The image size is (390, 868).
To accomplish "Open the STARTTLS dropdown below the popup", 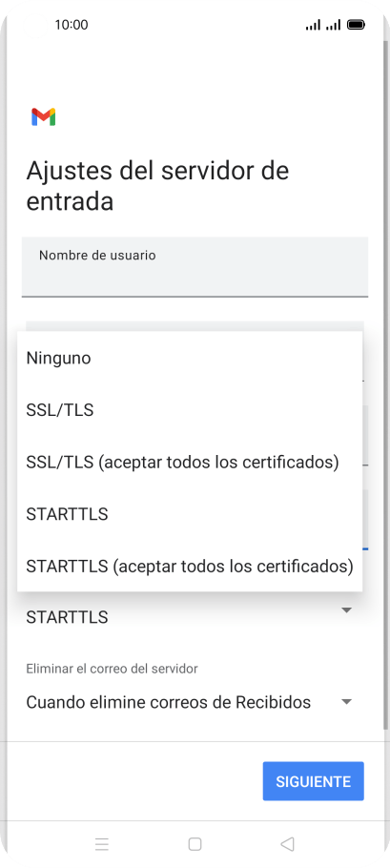I will (190, 617).
